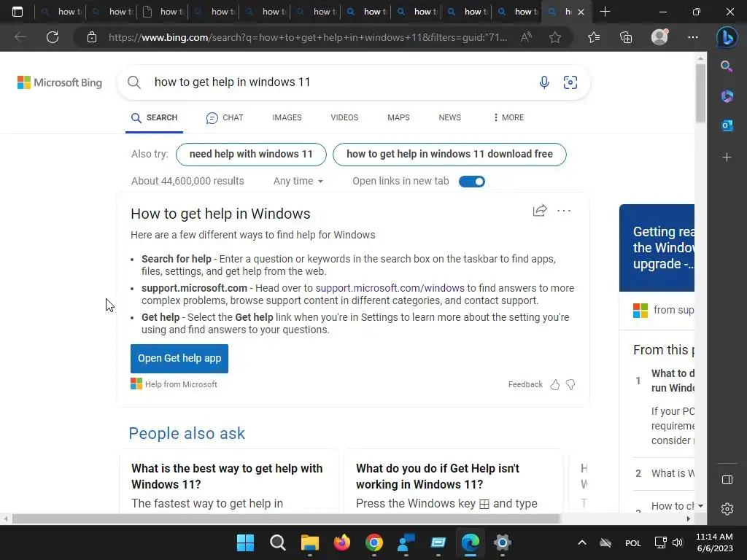Viewport: 747px width, 560px height.
Task: Click the About 44,600,000 results text
Action: tap(187, 181)
